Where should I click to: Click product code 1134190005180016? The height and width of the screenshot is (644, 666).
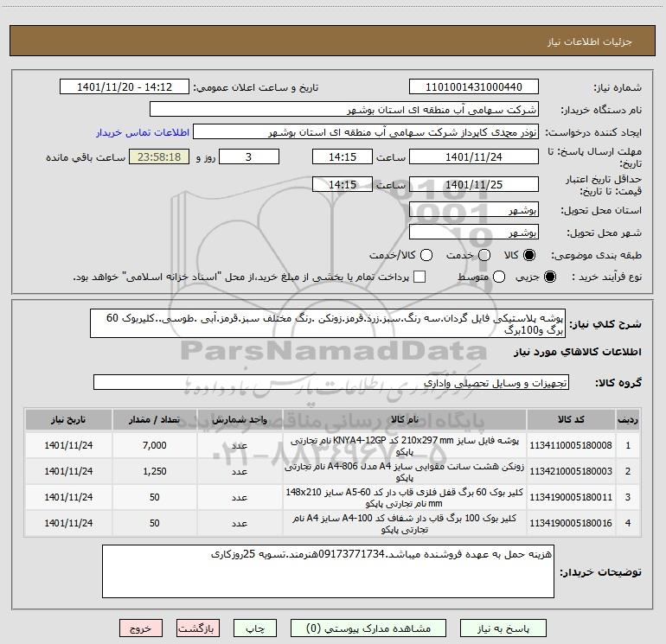point(571,523)
